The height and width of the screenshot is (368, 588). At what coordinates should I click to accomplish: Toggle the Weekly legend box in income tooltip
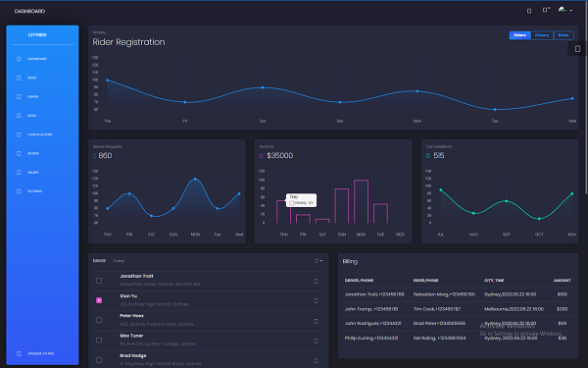pos(291,203)
